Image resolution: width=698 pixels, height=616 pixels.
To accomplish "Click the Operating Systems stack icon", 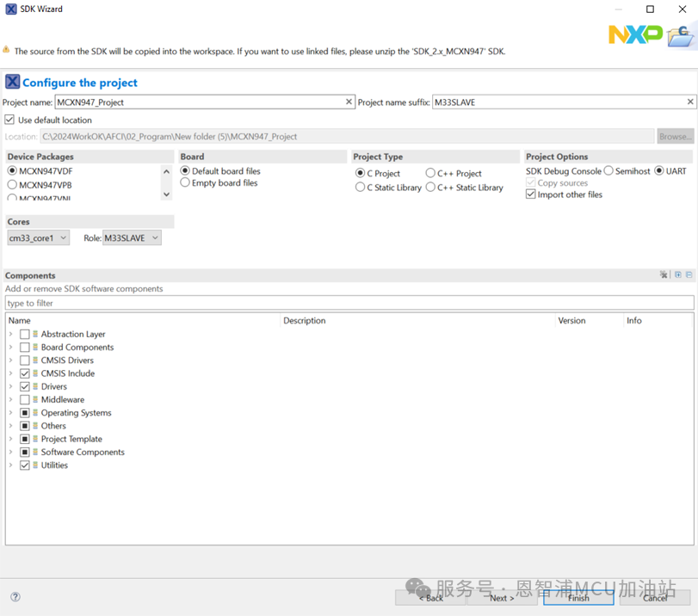I will point(35,413).
